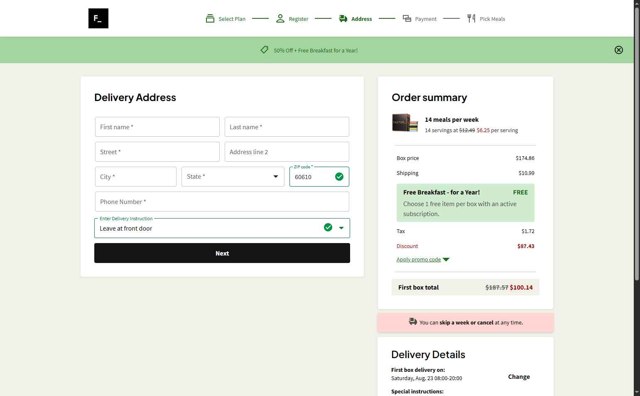Click the Order summary heading
The height and width of the screenshot is (396, 640).
(429, 97)
